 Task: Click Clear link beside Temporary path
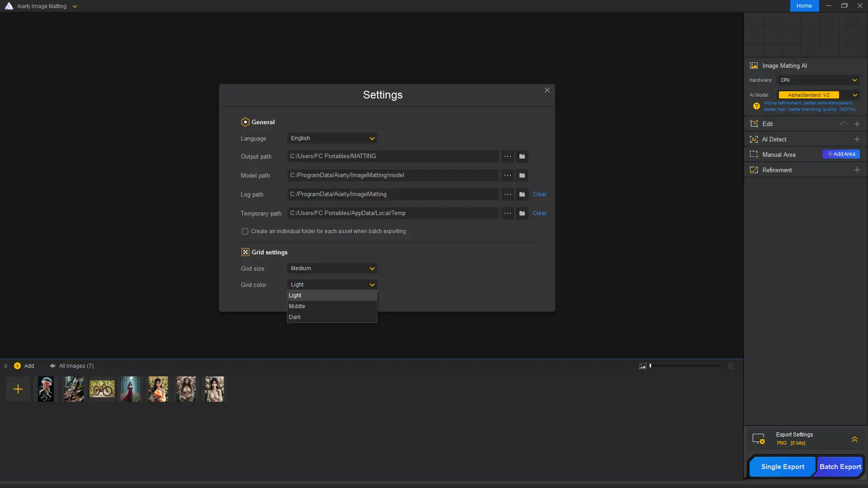tap(539, 213)
